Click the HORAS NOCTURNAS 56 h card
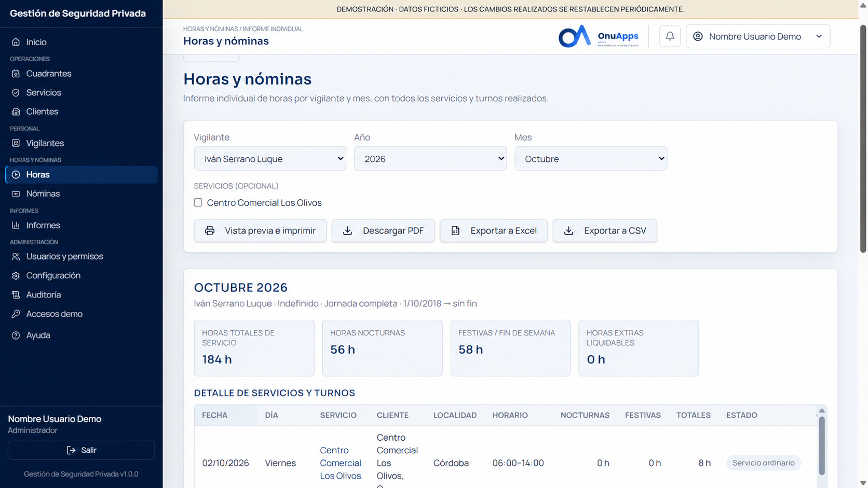The image size is (868, 488). [383, 348]
